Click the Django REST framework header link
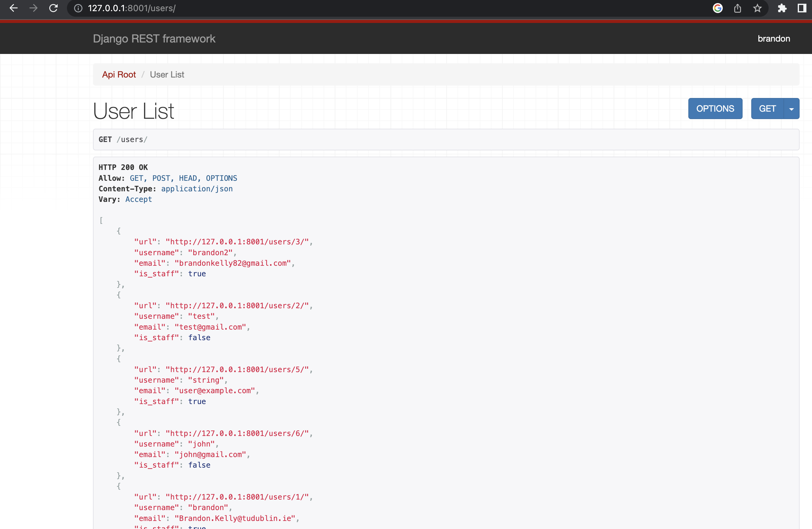812x529 pixels. [x=154, y=38]
